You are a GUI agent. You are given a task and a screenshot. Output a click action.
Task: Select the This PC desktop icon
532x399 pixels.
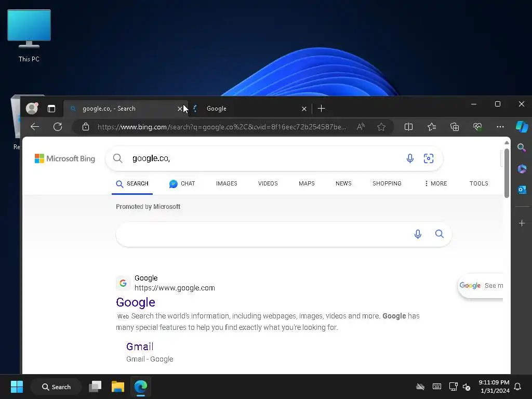pyautogui.click(x=29, y=36)
